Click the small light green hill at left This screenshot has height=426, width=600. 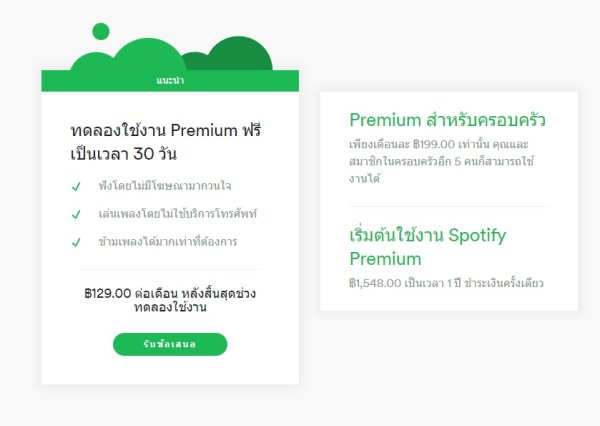click(92, 62)
